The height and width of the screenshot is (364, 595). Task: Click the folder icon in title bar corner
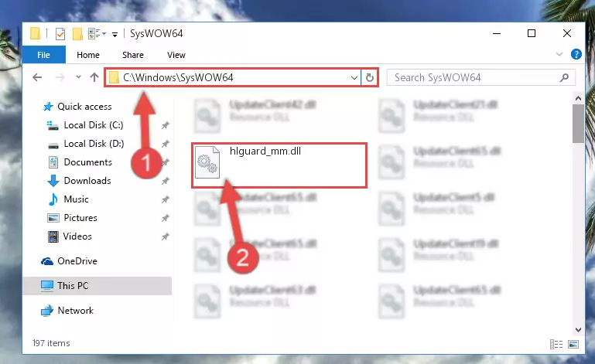tap(35, 33)
